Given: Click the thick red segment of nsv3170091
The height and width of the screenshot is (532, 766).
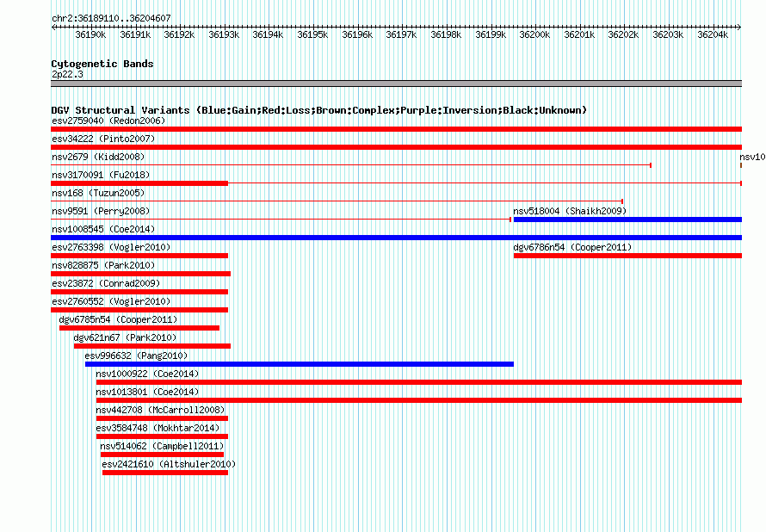Looking at the screenshot, I should [139, 183].
